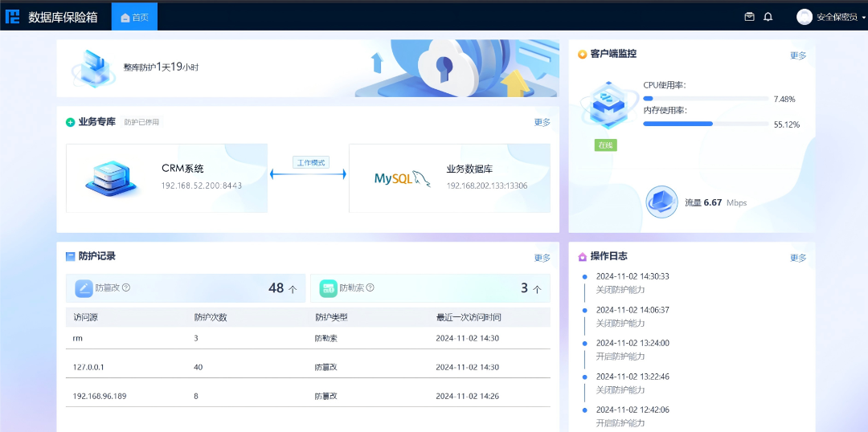Click the 防护类型 column header
The width and height of the screenshot is (868, 432).
(x=331, y=318)
